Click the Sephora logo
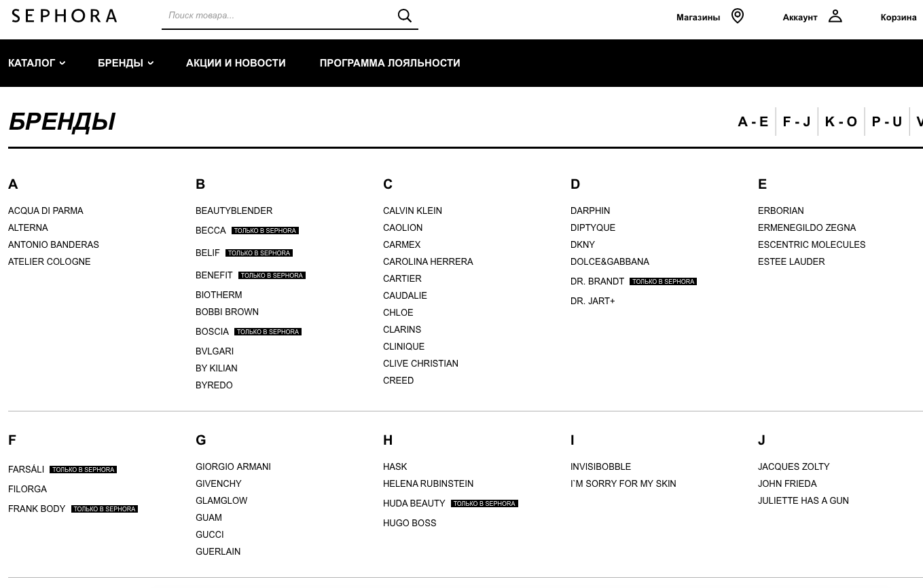The height and width of the screenshot is (588, 923). click(x=65, y=16)
